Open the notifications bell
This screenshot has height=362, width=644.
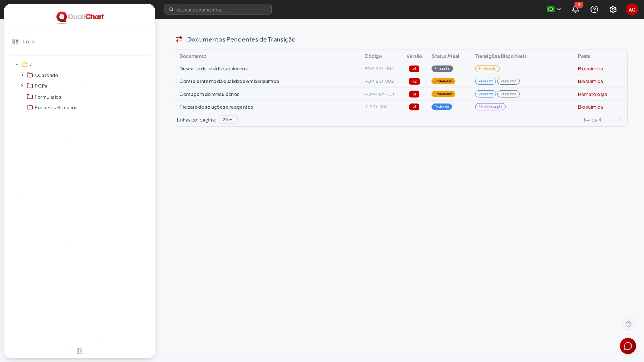(576, 9)
